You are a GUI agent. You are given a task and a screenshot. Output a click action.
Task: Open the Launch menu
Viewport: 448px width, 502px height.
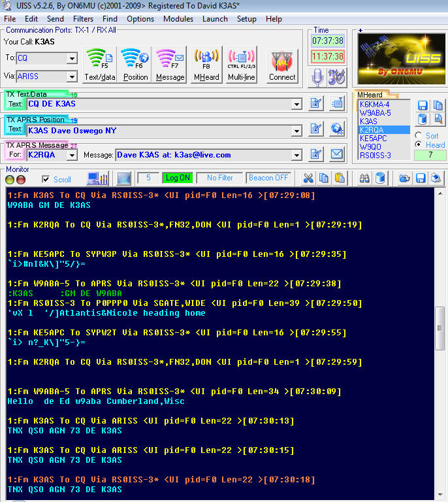coord(215,19)
